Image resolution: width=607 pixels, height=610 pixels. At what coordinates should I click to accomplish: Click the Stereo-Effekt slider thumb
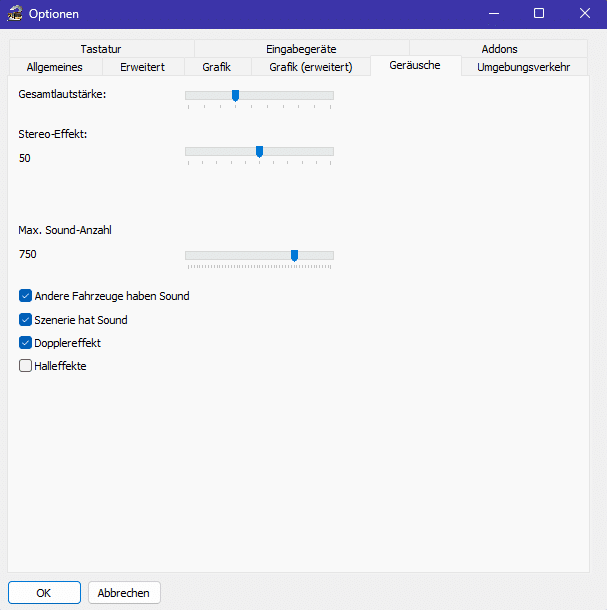tap(259, 152)
